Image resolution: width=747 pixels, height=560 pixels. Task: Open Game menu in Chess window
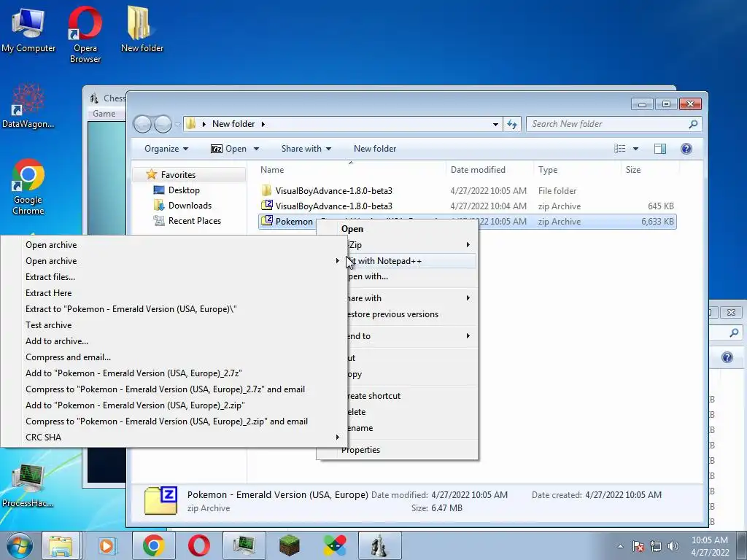[104, 114]
